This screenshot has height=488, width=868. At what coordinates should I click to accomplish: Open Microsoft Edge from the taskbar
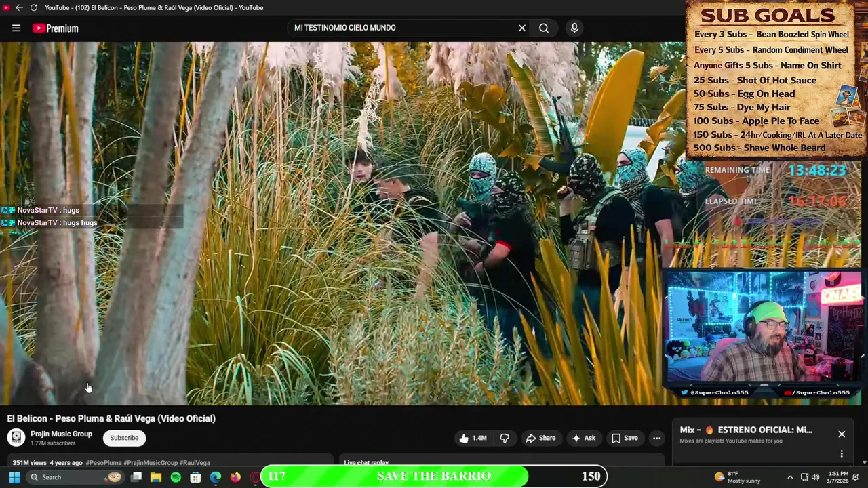click(216, 477)
